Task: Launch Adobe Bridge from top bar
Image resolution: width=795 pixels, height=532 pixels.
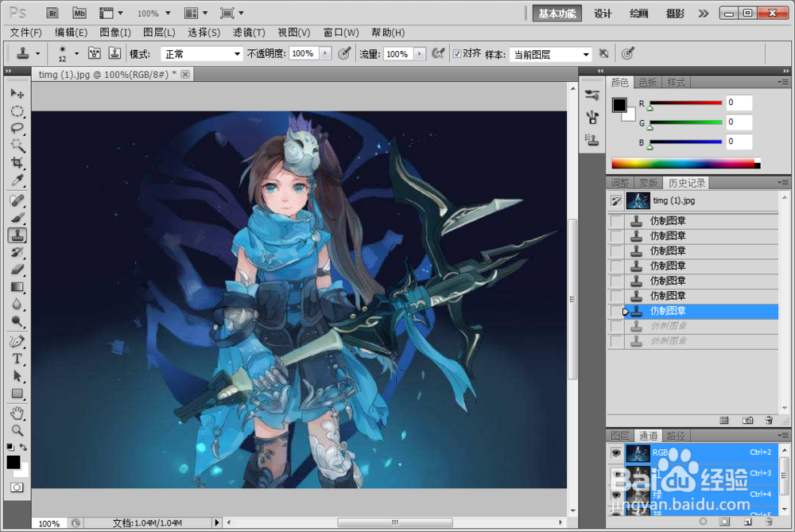Action: tap(52, 14)
